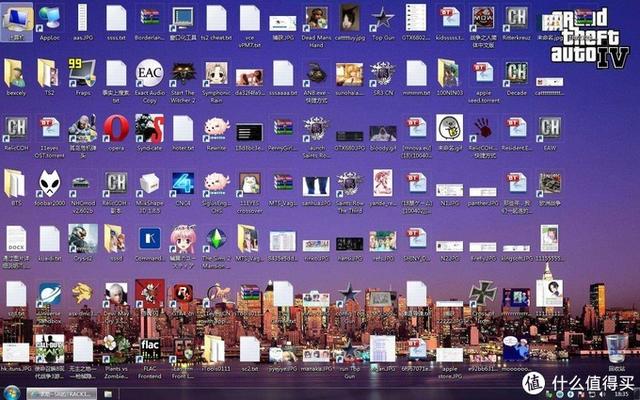This screenshot has width=640, height=400.
Task: Select the SR3 CN shortcut
Action: coord(383,73)
